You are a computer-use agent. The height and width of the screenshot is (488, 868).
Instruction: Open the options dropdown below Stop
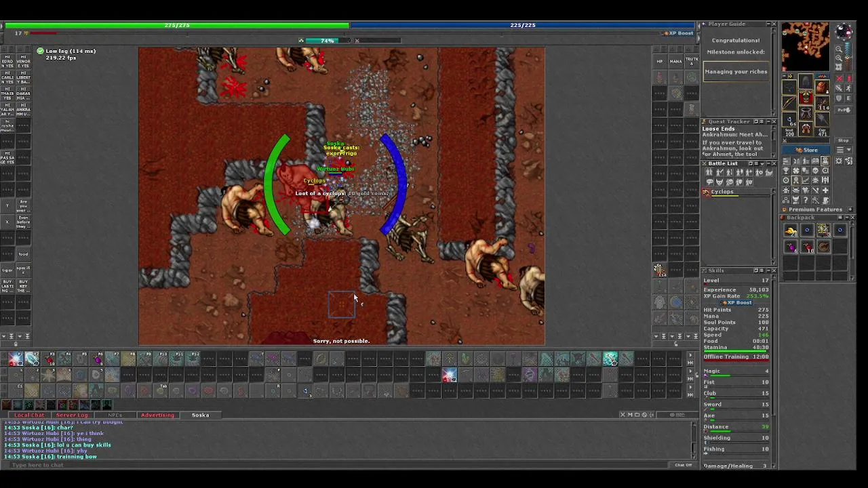point(843,150)
